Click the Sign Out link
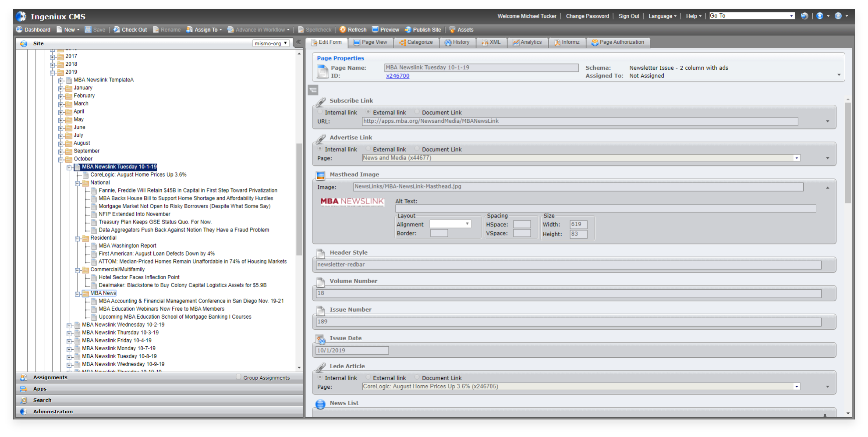868x437 pixels. coord(629,16)
